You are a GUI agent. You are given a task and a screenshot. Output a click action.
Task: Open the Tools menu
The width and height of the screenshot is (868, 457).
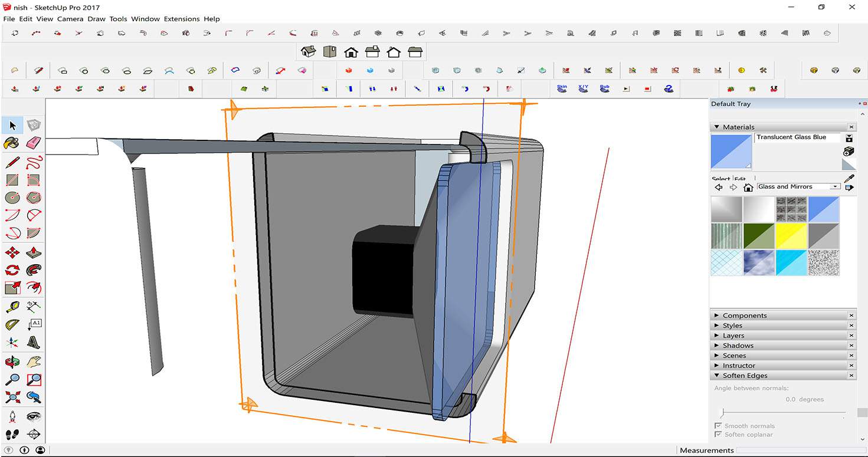118,19
